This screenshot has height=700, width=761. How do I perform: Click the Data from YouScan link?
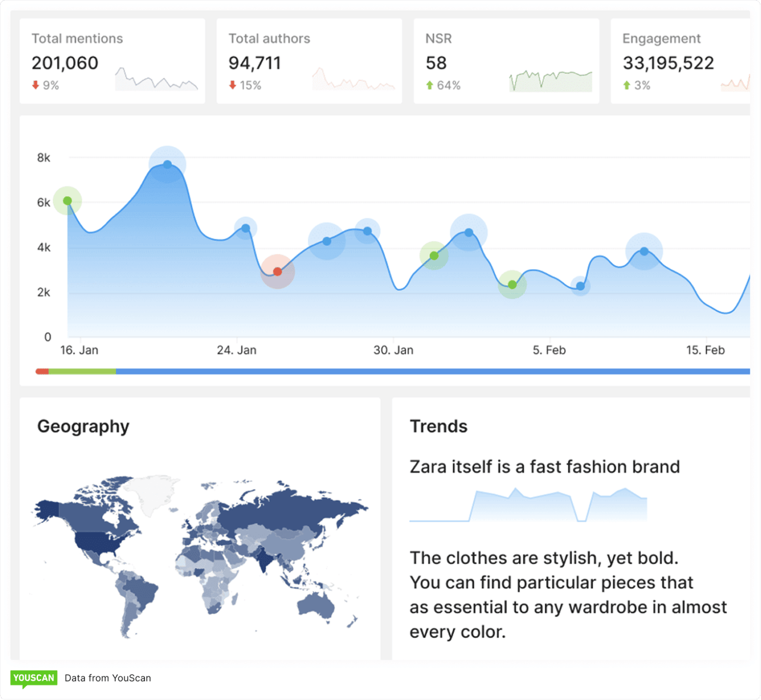pos(108,678)
